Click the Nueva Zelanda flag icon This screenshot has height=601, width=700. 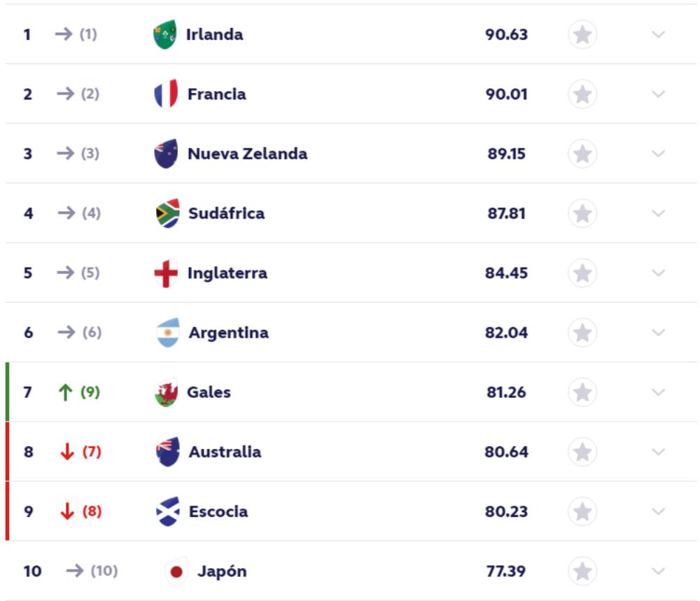166,153
